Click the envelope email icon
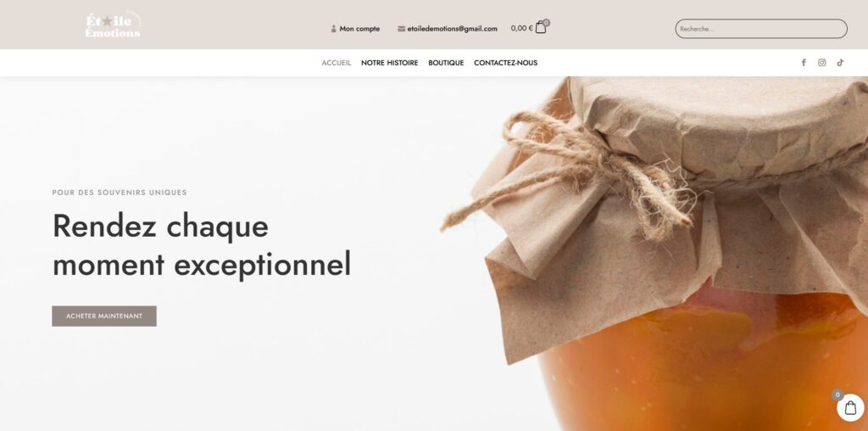Image resolution: width=868 pixels, height=431 pixels. 401,29
